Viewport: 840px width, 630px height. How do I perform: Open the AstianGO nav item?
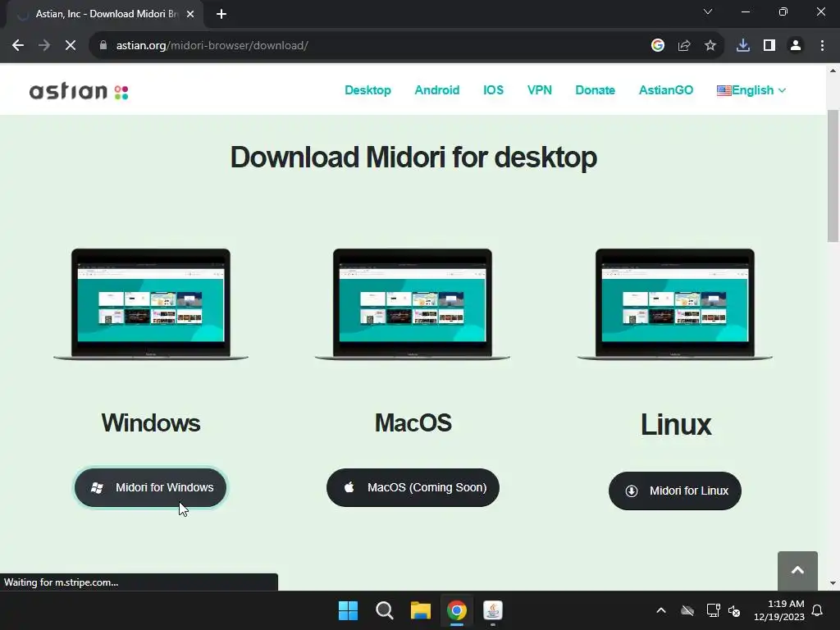click(x=666, y=90)
